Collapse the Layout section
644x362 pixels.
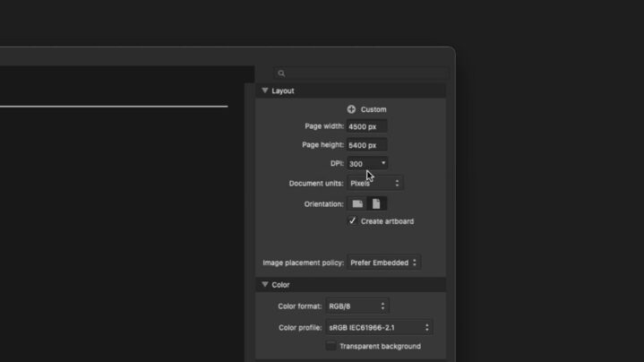(x=265, y=90)
